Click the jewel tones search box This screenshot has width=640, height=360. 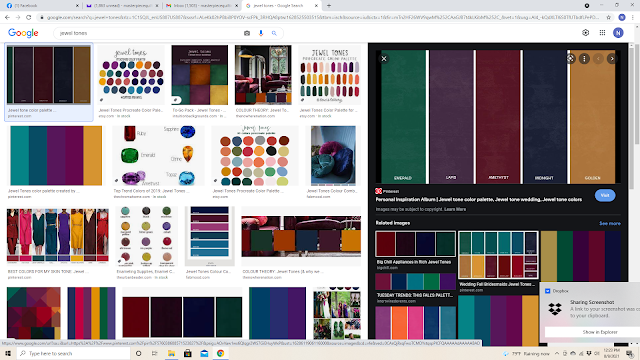[149, 33]
